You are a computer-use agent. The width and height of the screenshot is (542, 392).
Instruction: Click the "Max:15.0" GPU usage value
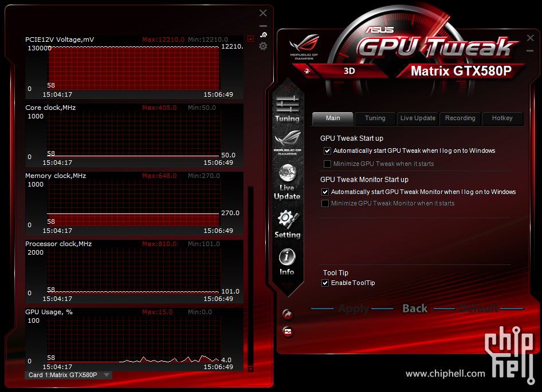[158, 312]
